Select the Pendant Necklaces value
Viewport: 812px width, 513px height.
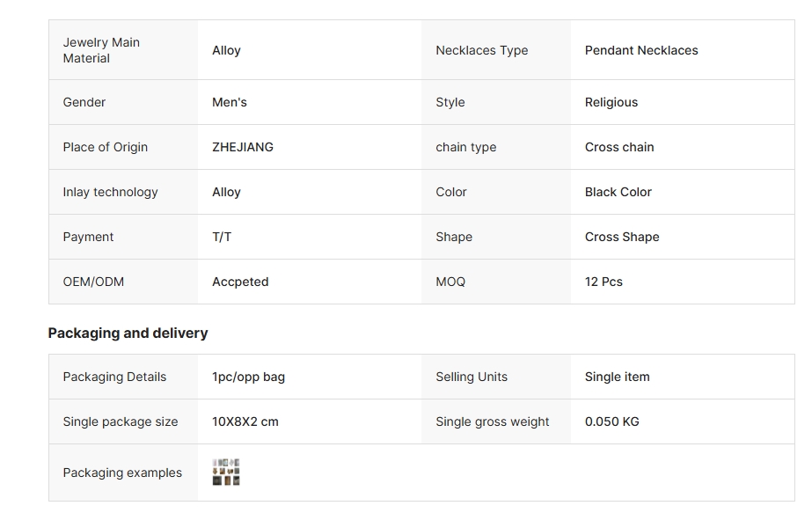tap(641, 50)
